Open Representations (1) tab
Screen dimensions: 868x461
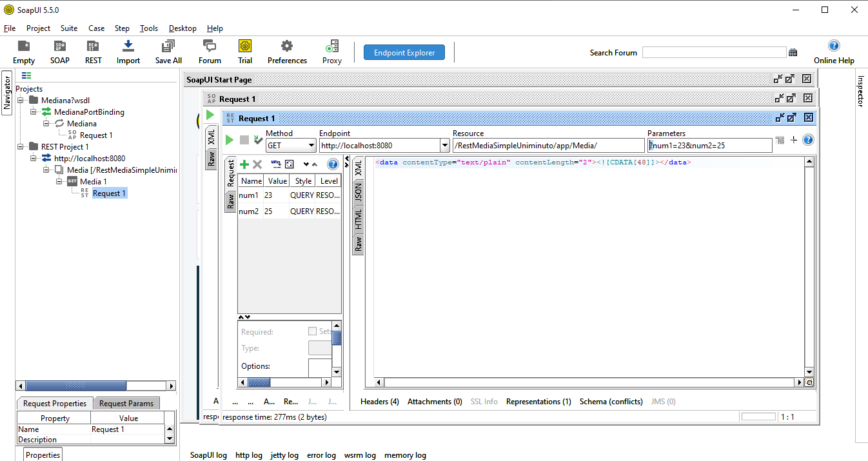coord(538,401)
